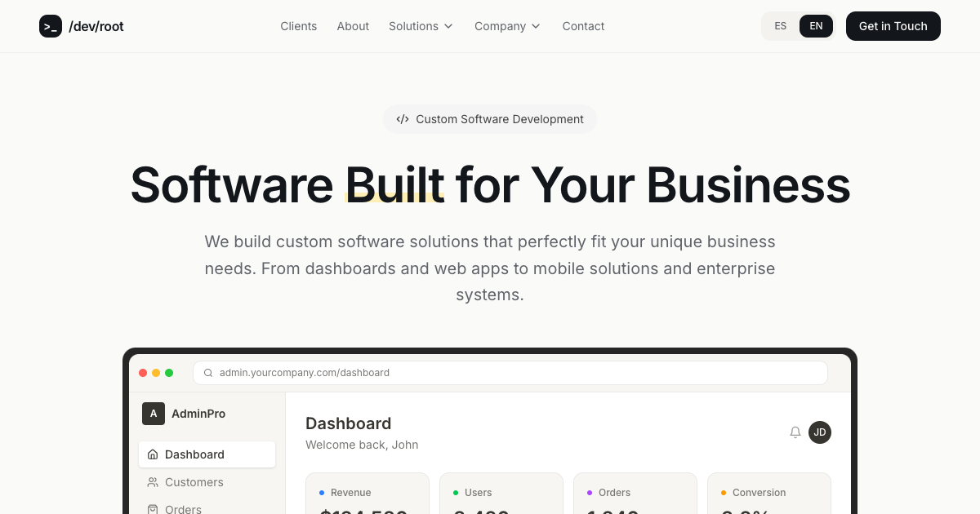Open the Customers sidebar item
The image size is (980, 514).
(207, 482)
